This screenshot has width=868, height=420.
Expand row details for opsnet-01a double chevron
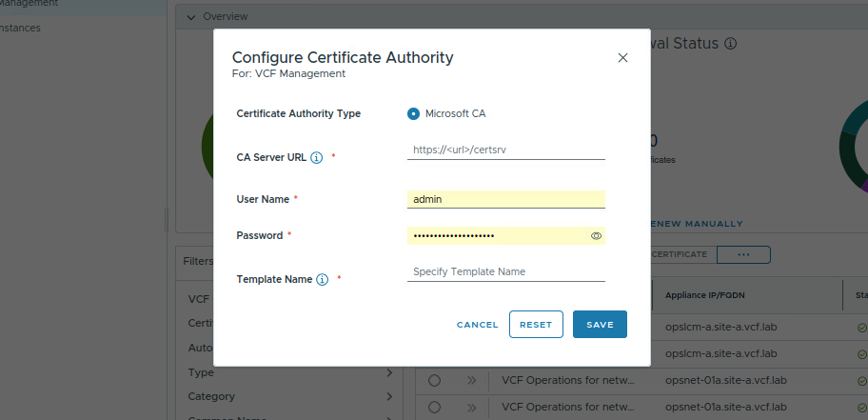471,380
